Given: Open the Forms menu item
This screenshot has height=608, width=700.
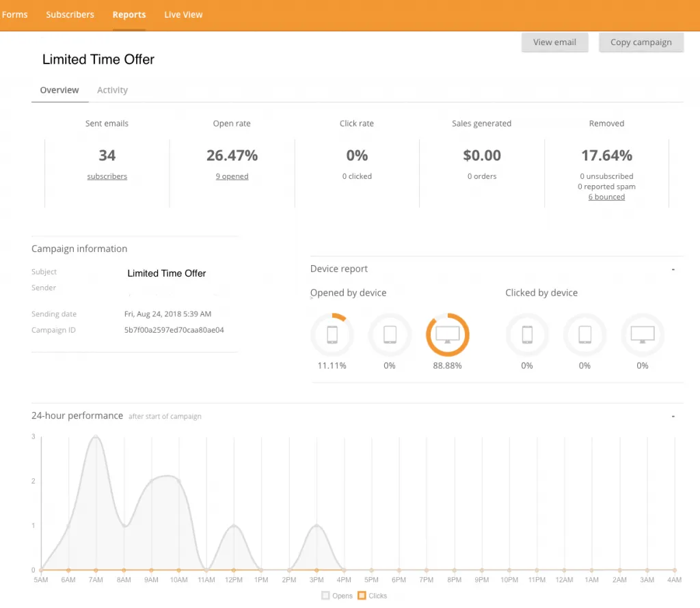Looking at the screenshot, I should pos(15,15).
